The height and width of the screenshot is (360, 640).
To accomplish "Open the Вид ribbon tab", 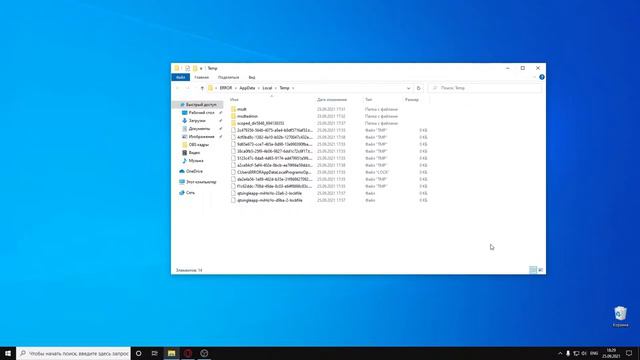I will tap(252, 77).
